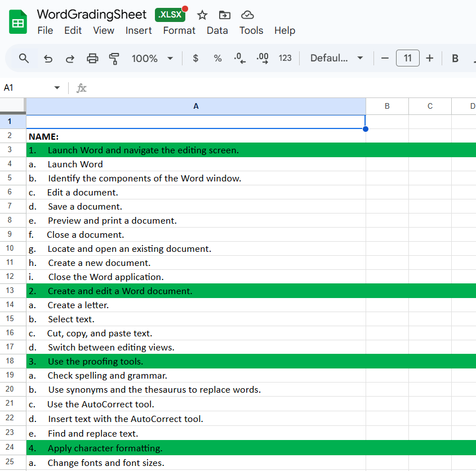The width and height of the screenshot is (476, 471).
Task: Select cell 'Find and replace text.'
Action: [196, 433]
